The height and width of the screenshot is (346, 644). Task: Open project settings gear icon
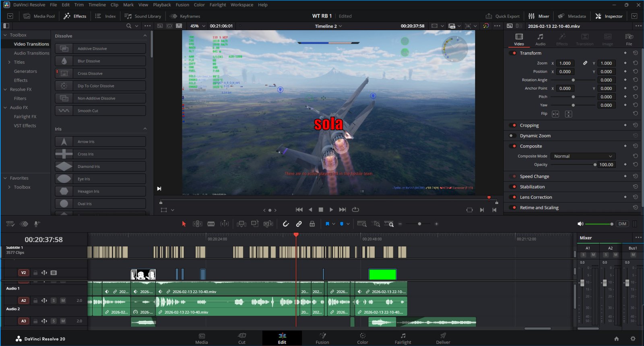tap(633, 339)
